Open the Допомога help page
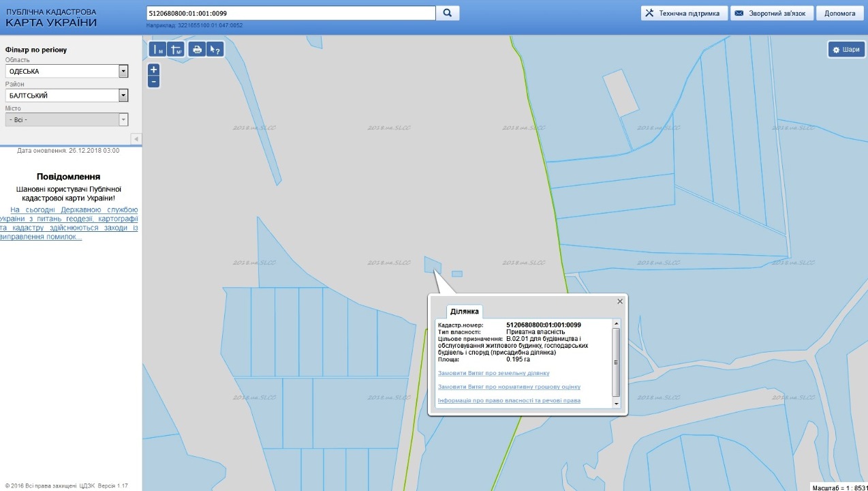 click(839, 13)
